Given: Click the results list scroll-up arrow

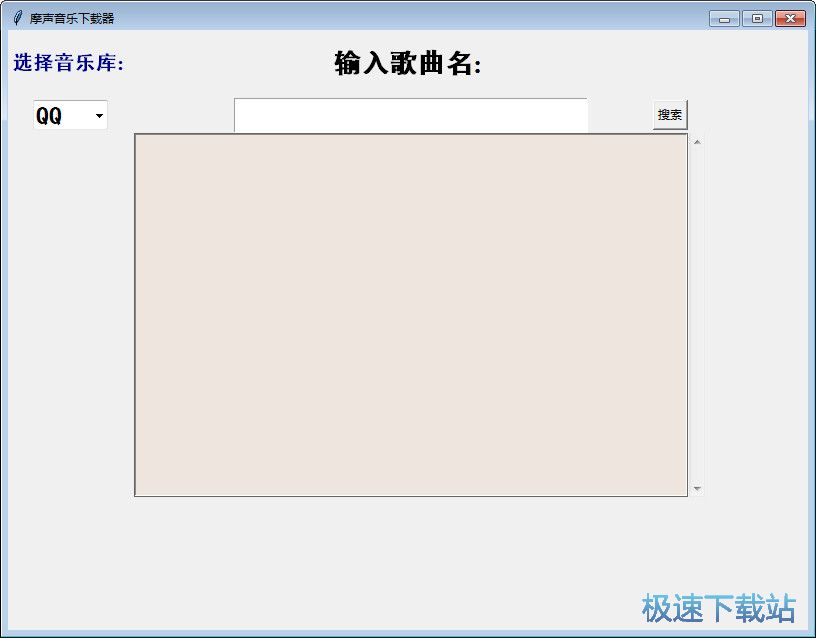Looking at the screenshot, I should pos(697,141).
